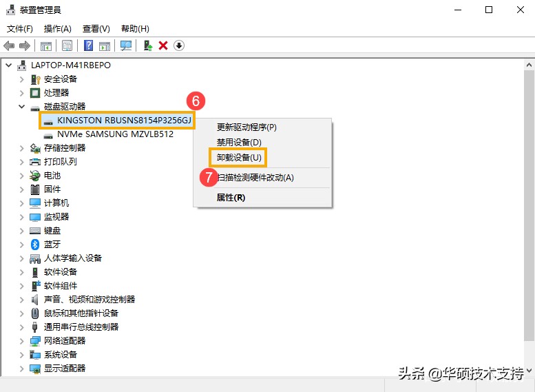
Task: Select the LAPTOP-M41RBEPO computer node
Action: point(71,65)
